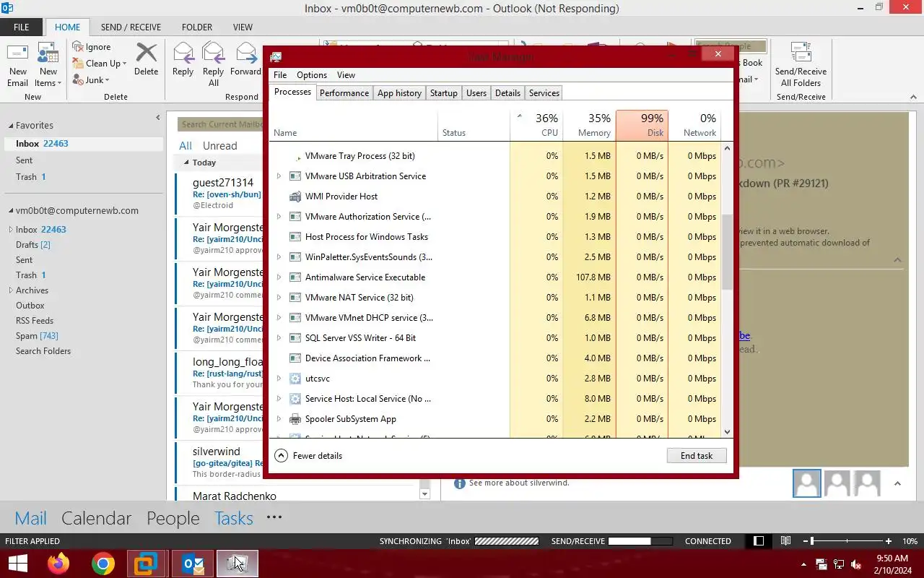Click the volume icon in system tray
The height and width of the screenshot is (578, 924).
tap(856, 564)
